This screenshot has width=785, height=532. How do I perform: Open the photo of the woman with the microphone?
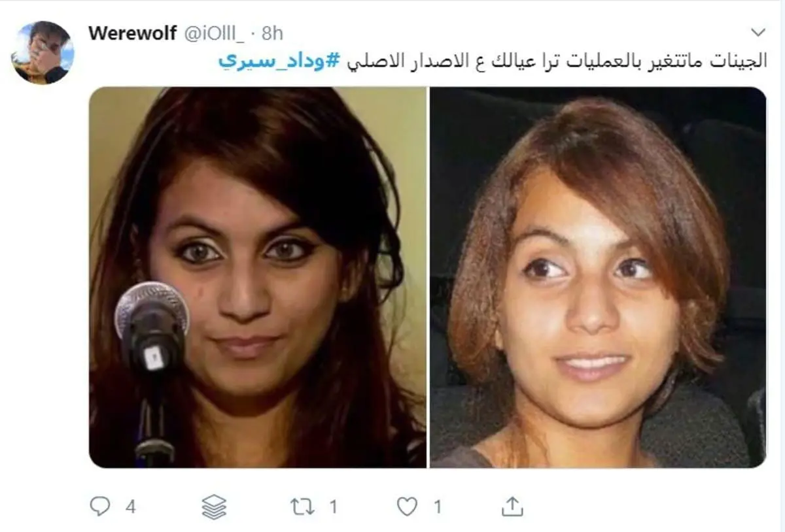[x=258, y=277]
